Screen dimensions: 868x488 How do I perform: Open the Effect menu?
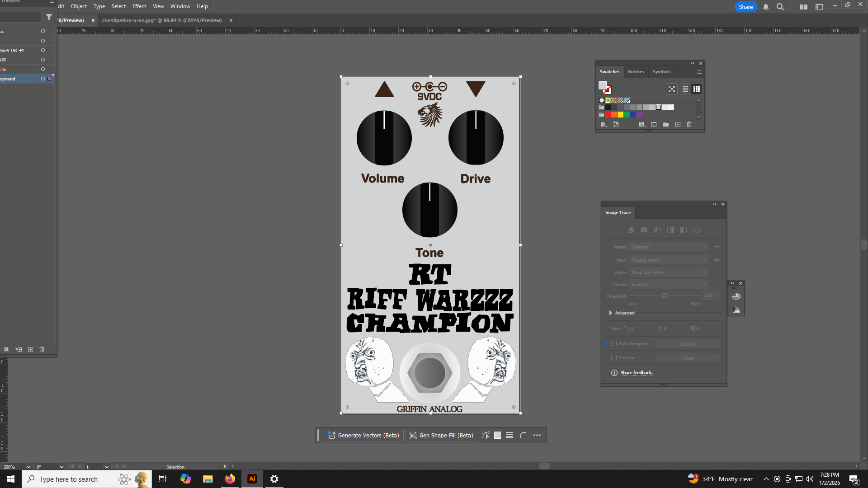point(139,6)
